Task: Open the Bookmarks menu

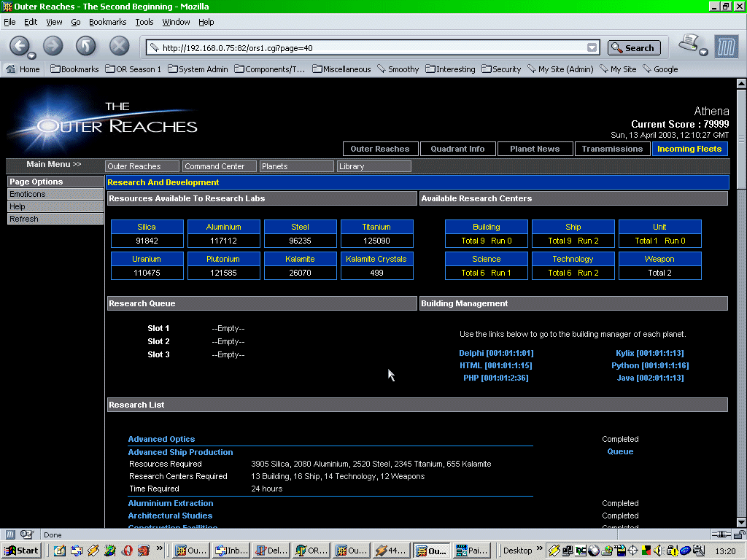Action: (107, 22)
